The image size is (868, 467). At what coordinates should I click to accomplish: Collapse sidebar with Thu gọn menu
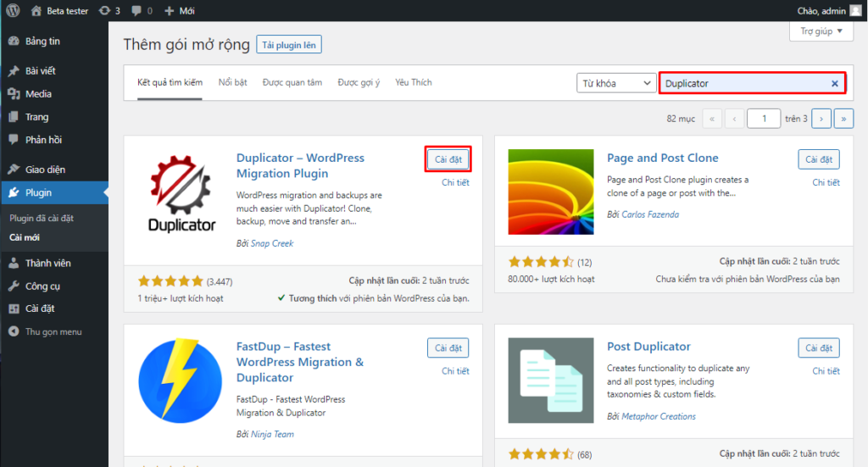(x=53, y=331)
